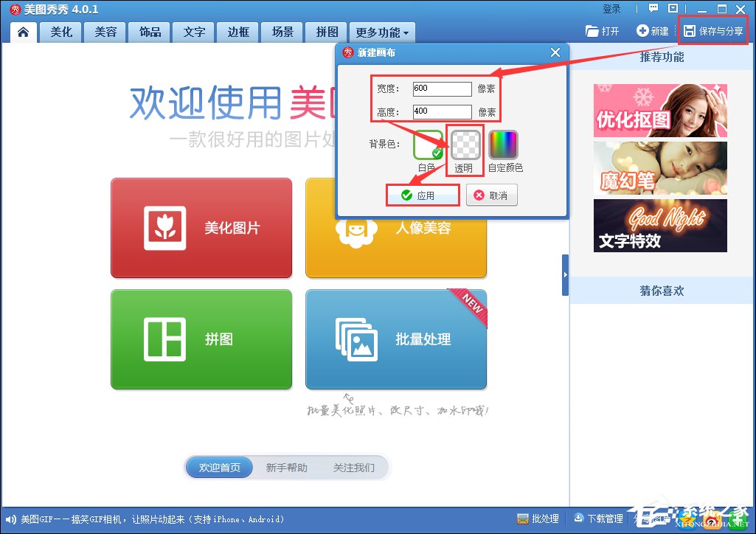Viewport: 756px width, 534px height.
Task: Select the home house icon tab
Action: point(23,32)
